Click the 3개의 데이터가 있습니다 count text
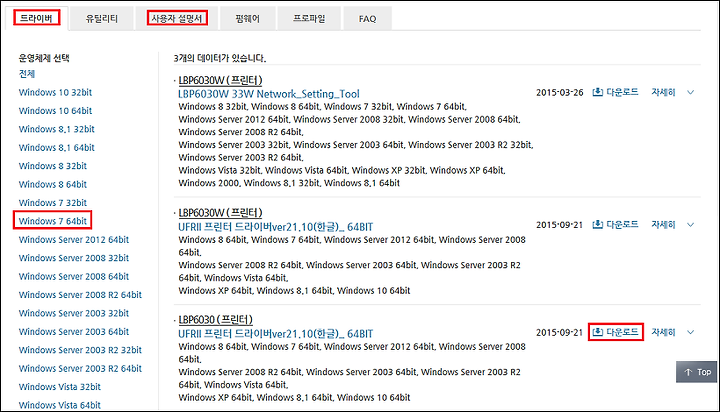This screenshot has width=720, height=412. tap(219, 58)
